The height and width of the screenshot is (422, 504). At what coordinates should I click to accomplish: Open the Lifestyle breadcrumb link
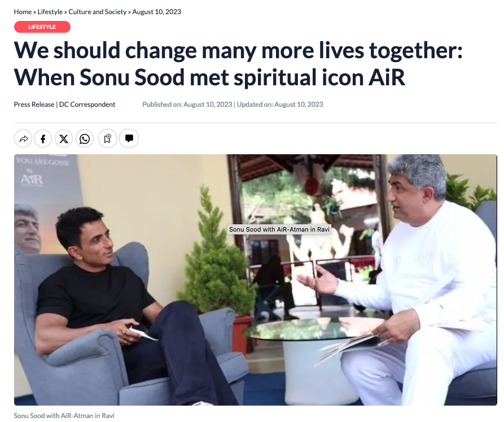[x=50, y=12]
